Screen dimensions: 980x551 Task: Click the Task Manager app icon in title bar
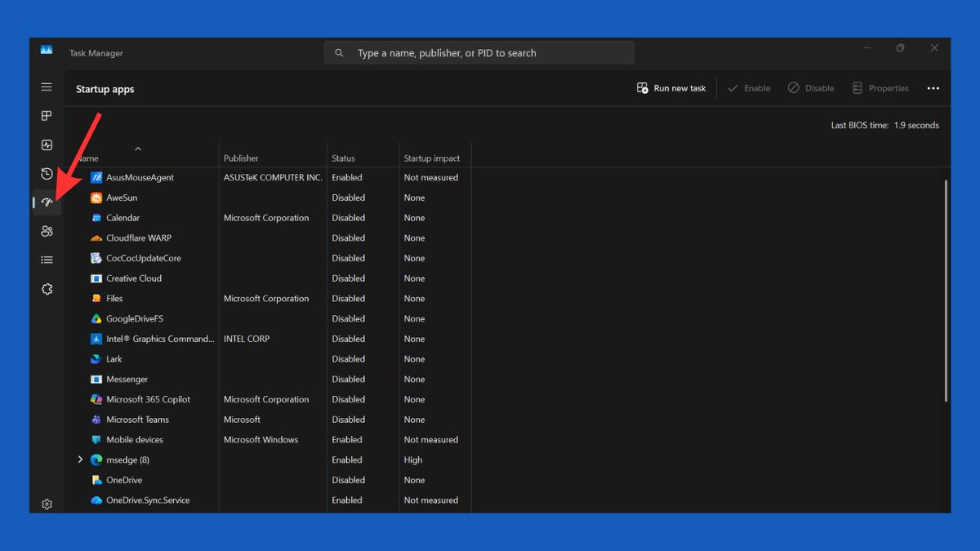tap(47, 51)
